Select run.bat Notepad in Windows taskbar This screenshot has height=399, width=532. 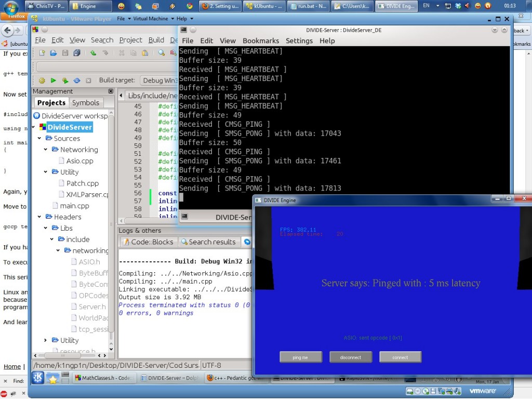coord(308,6)
